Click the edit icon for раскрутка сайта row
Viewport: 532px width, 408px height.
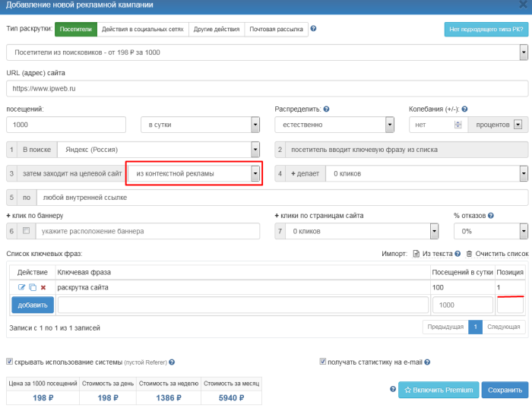[x=21, y=287]
